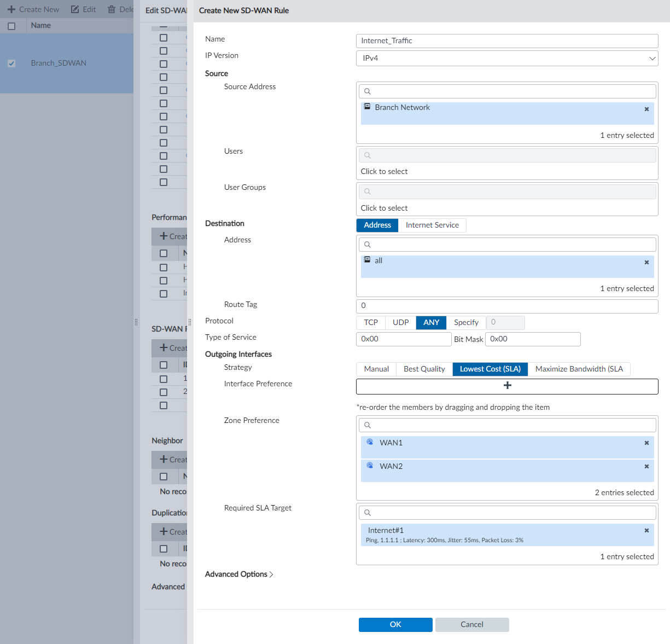Click the Delete trash icon

110,9
